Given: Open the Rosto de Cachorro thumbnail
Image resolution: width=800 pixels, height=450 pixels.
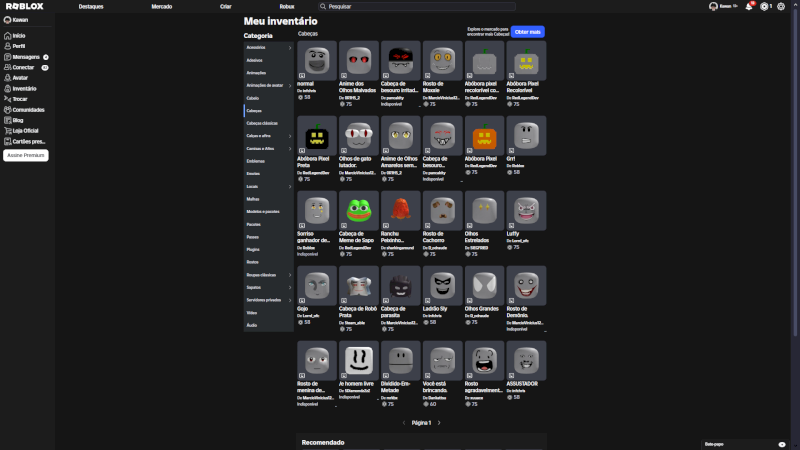Looking at the screenshot, I should click(x=442, y=211).
